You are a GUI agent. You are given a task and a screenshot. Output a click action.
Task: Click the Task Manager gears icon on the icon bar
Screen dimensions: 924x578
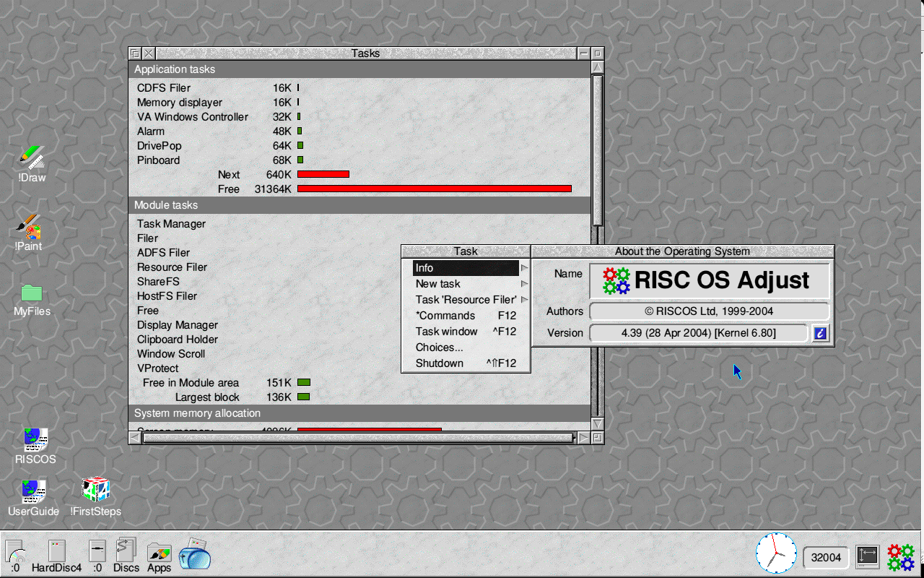[x=900, y=556]
